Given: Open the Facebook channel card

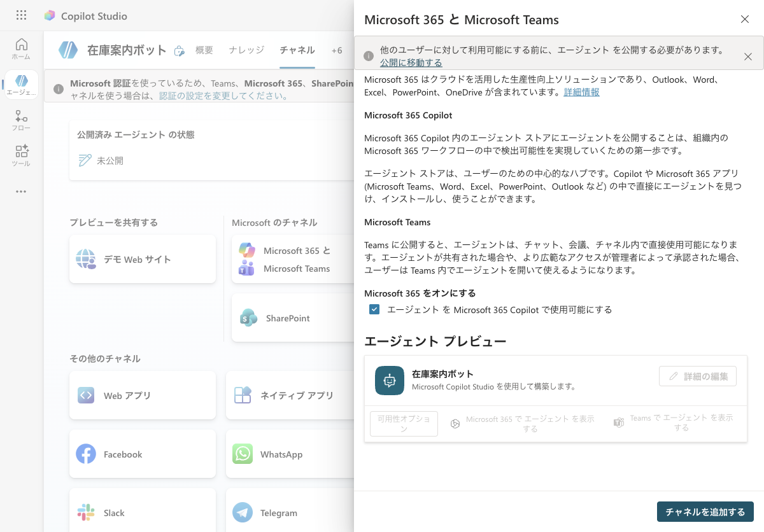Looking at the screenshot, I should [x=143, y=454].
